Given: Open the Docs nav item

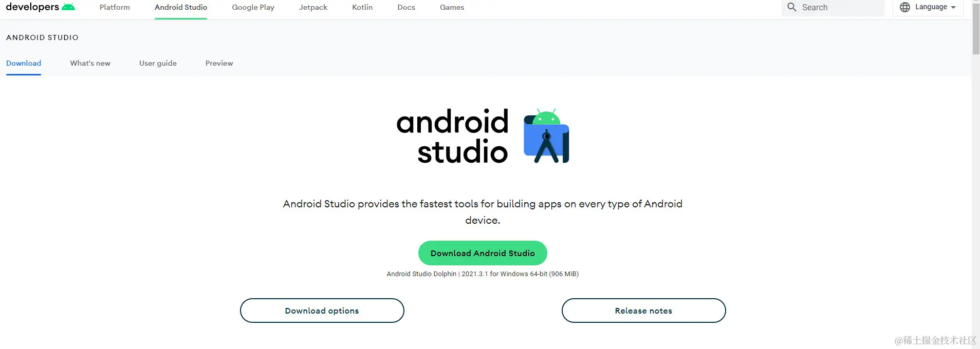Looking at the screenshot, I should [406, 7].
